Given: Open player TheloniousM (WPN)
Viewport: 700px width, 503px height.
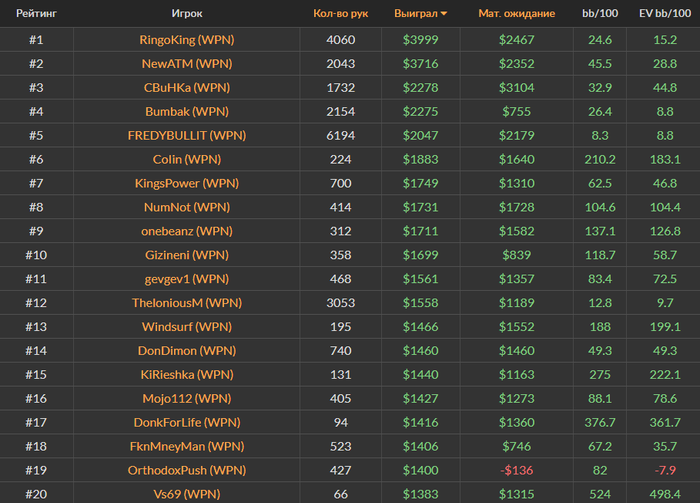Looking at the screenshot, I should pyautogui.click(x=187, y=303).
